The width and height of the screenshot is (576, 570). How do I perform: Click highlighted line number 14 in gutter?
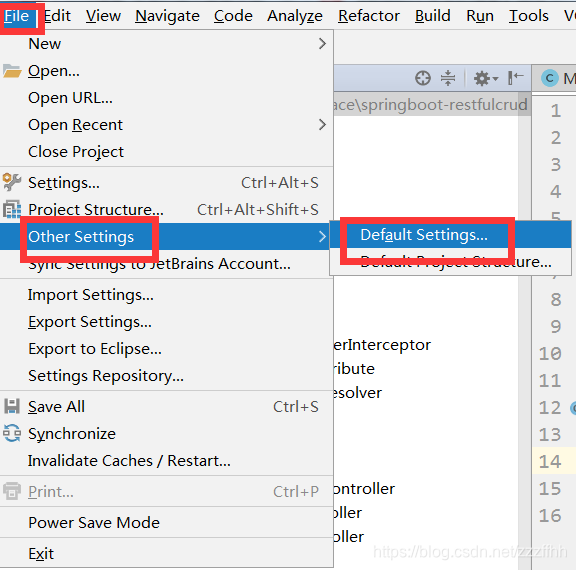(x=550, y=462)
